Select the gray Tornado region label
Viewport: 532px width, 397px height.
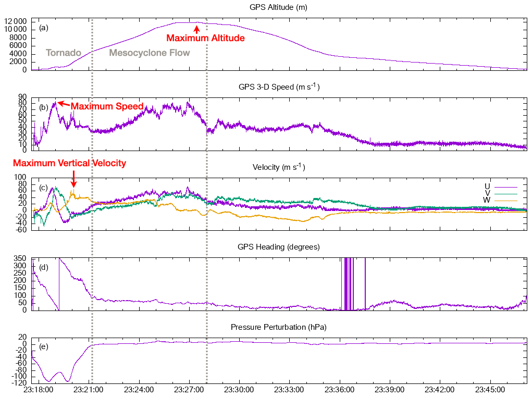(64, 53)
